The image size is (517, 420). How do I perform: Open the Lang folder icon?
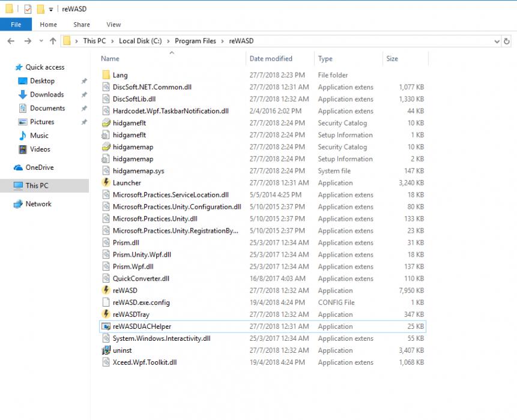click(106, 75)
